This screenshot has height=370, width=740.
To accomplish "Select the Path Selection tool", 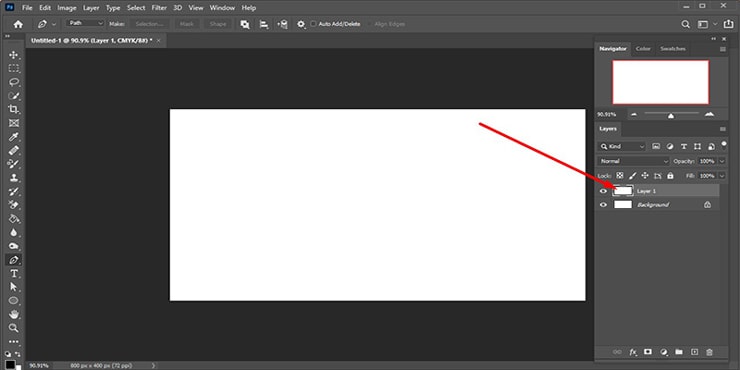I will (14, 287).
